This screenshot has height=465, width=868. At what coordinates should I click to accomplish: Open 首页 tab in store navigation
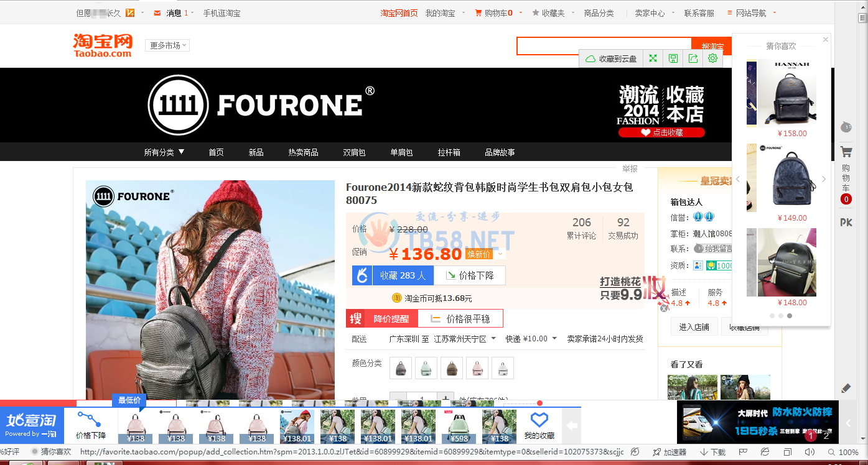coord(216,152)
